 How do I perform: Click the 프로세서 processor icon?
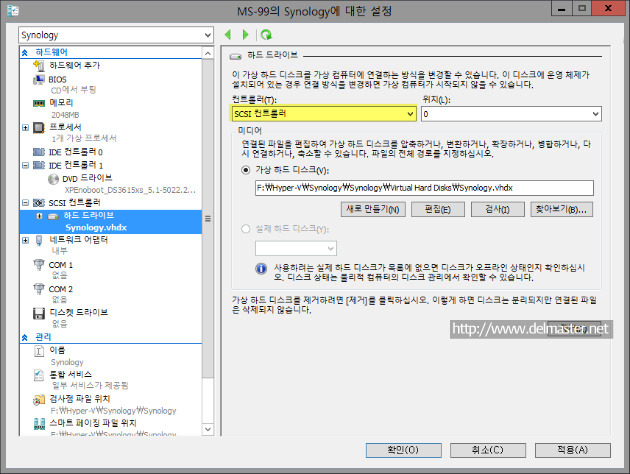[x=39, y=128]
